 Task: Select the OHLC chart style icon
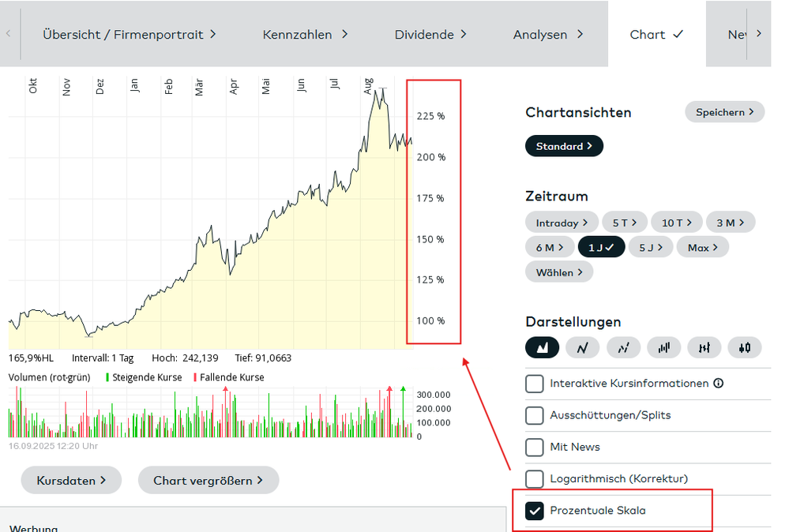pyautogui.click(x=704, y=347)
